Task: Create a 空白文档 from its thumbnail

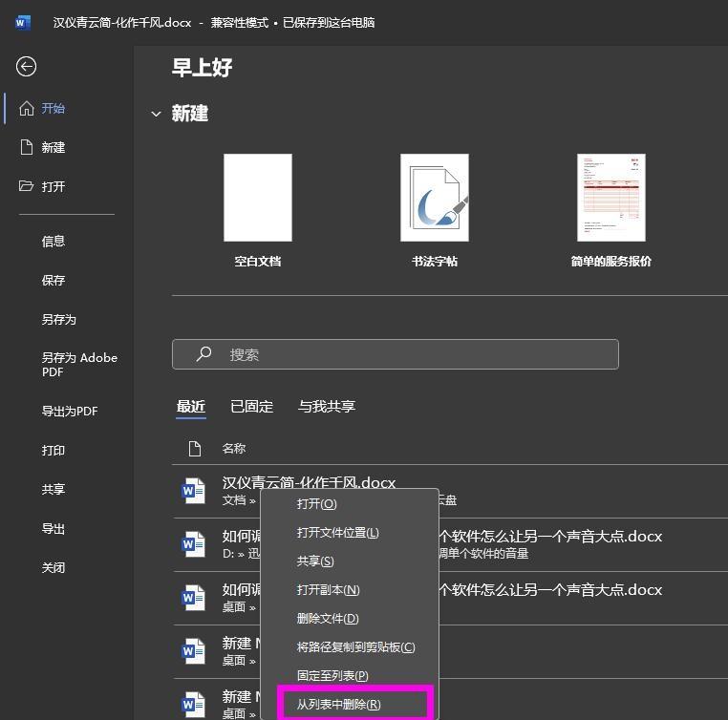Action: [258, 198]
